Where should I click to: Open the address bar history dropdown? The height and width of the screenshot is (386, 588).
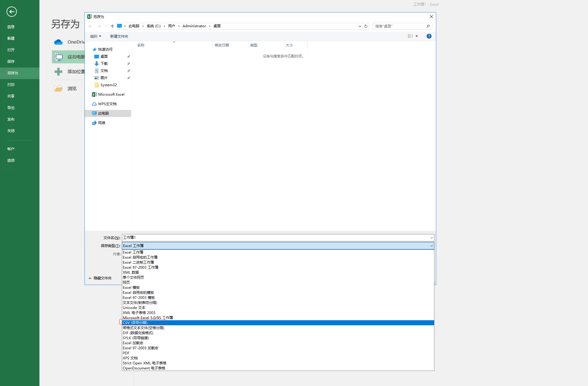pyautogui.click(x=360, y=26)
